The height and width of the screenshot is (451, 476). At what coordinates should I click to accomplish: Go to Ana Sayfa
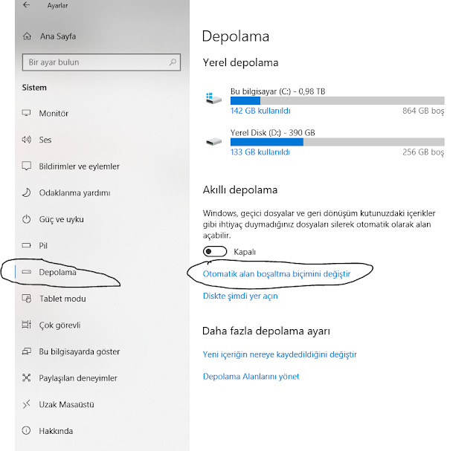coord(58,36)
